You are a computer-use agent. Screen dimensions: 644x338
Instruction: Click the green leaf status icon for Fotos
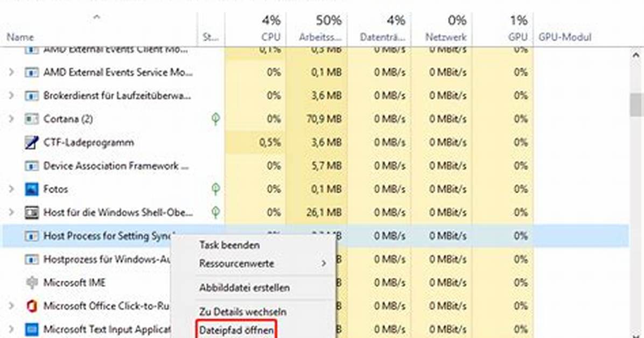point(215,189)
